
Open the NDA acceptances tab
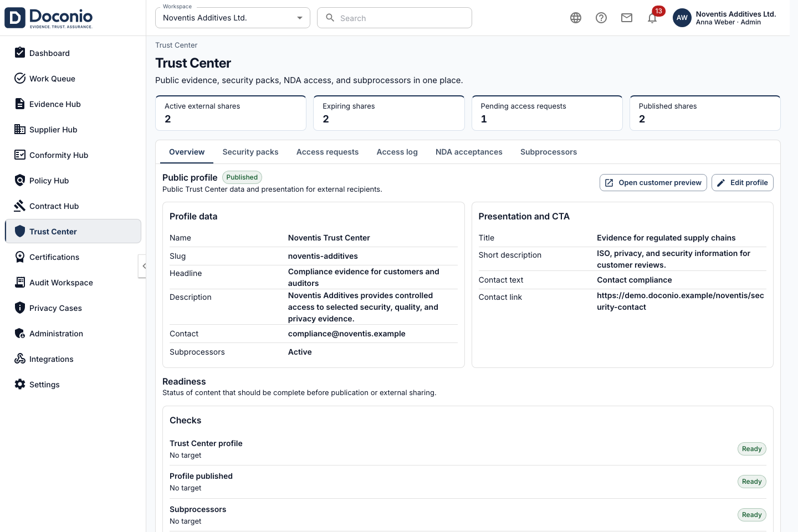click(469, 152)
